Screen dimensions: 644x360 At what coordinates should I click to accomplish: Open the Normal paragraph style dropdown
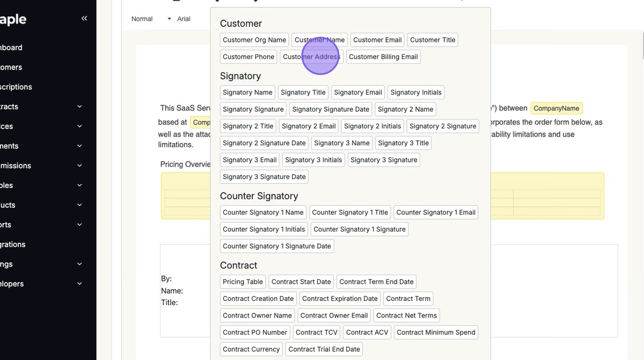tap(151, 19)
